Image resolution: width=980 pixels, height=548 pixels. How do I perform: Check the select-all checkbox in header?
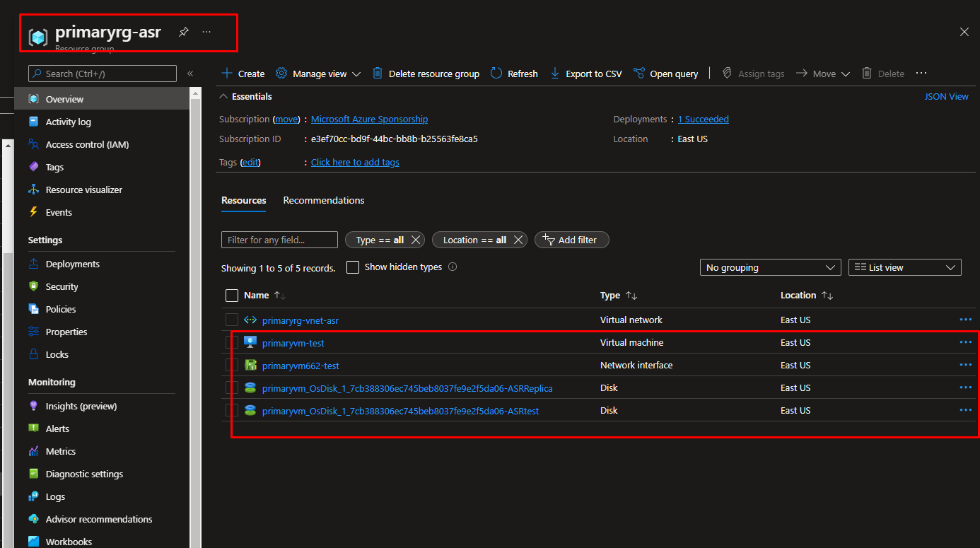point(232,296)
